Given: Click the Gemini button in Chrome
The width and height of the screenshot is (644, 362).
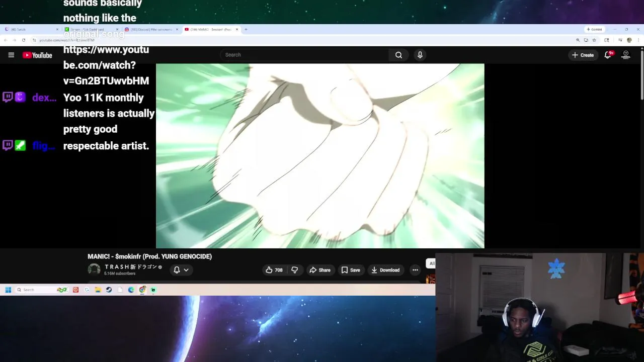Looking at the screenshot, I should coord(594,29).
